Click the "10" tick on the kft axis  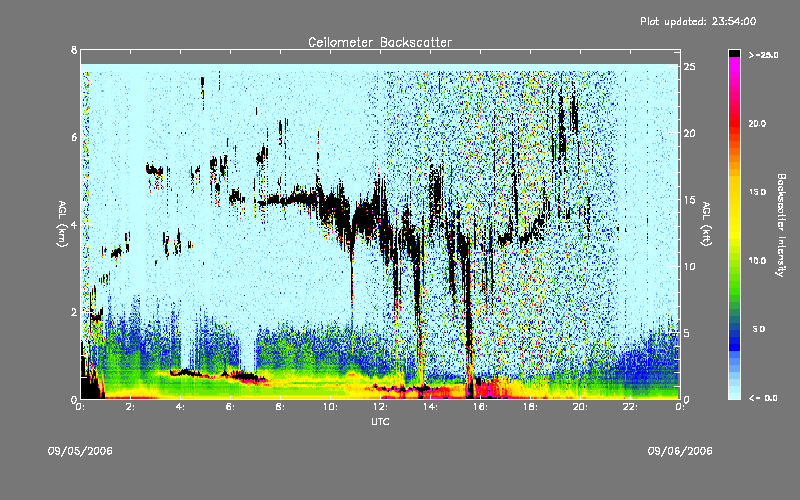pyautogui.click(x=690, y=266)
